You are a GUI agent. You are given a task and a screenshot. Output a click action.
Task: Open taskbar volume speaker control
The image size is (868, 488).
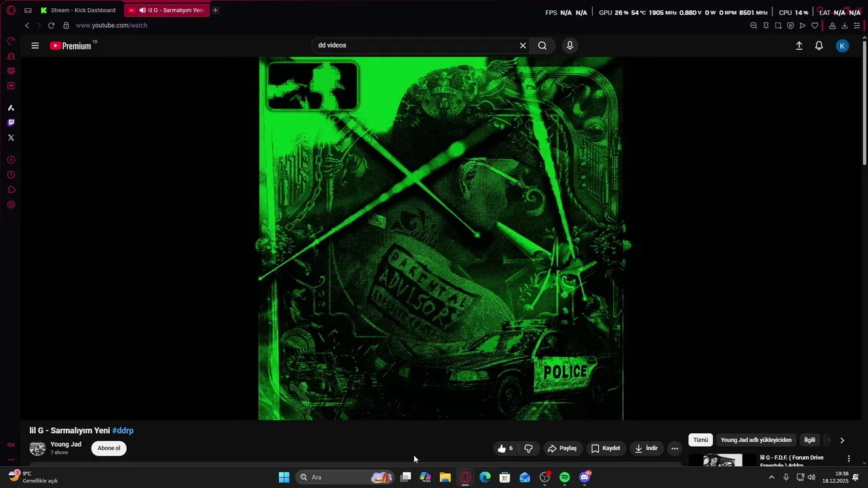pos(812,477)
